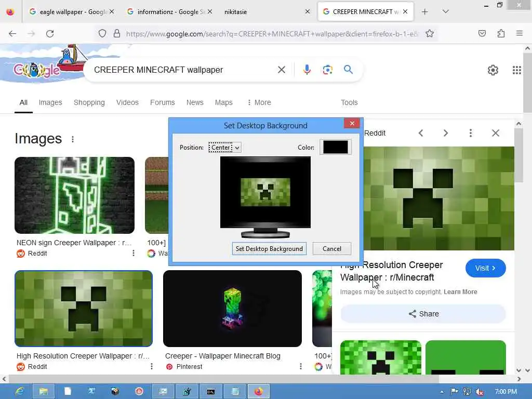Open File Explorer from taskbar
Screen dimensions: 532x399
point(44,392)
